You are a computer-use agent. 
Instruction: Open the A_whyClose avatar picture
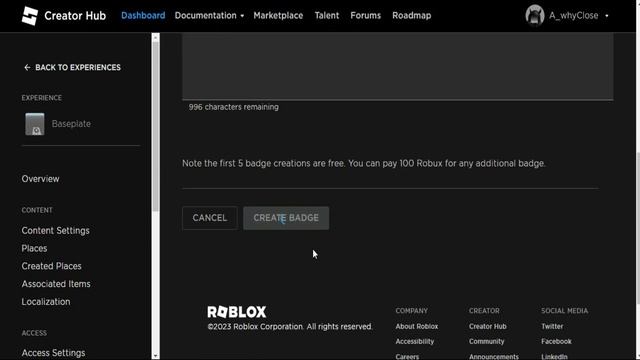[x=535, y=16]
